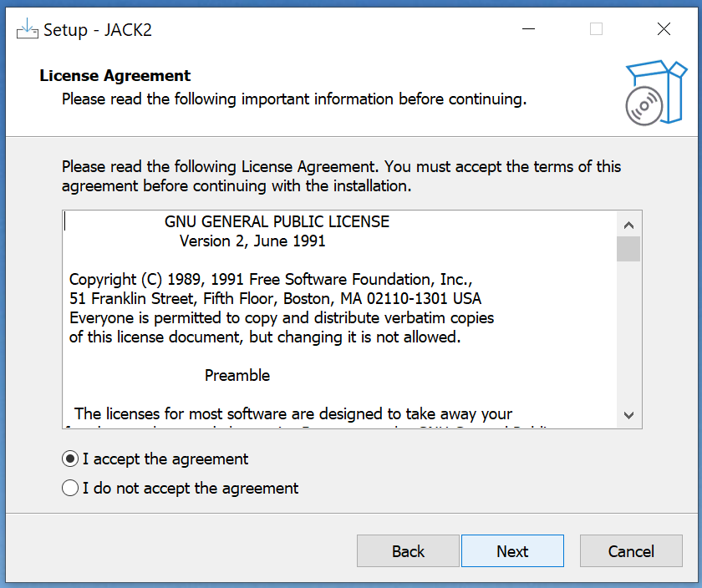Click the "Setup - JACK2" title bar text
The height and width of the screenshot is (588, 702).
coord(98,30)
